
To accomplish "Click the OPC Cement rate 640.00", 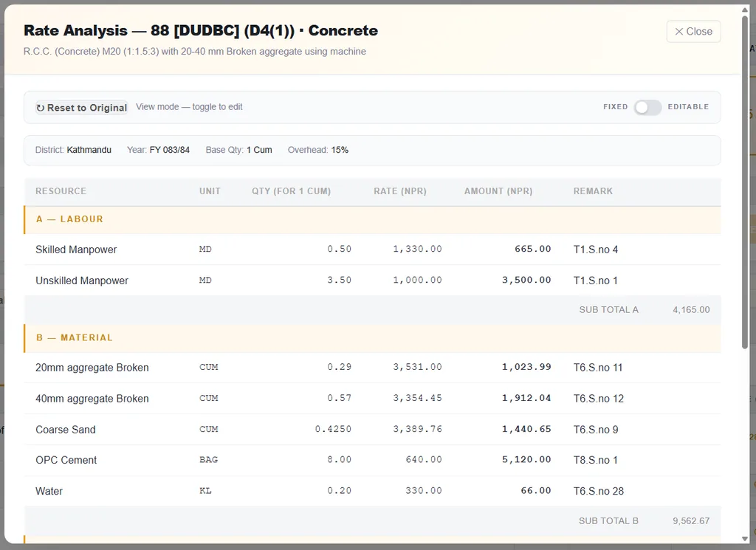I will pyautogui.click(x=423, y=460).
